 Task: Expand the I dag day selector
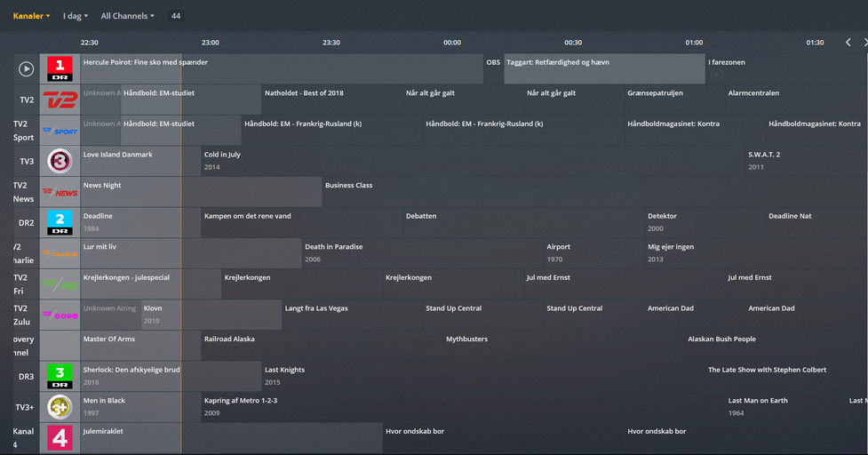point(75,16)
